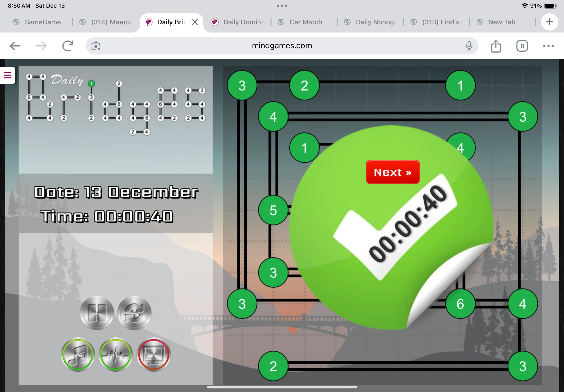564x392 pixels.
Task: Open a new tab with plus button
Action: (549, 22)
